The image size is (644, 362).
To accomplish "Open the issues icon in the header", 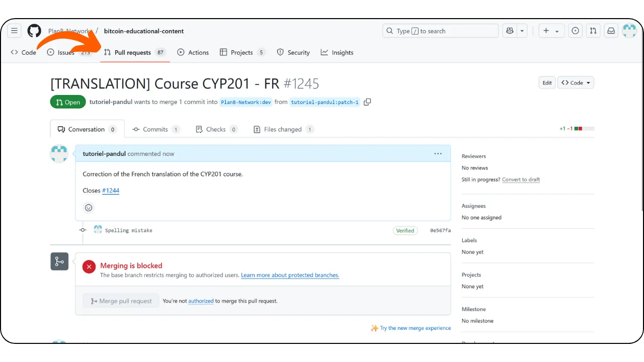I will [576, 31].
